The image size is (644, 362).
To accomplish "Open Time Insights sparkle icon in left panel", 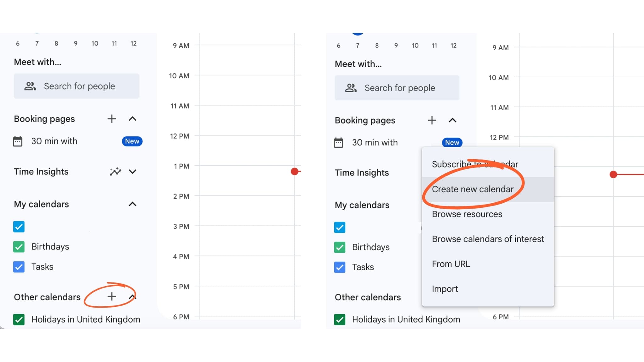I will tap(115, 171).
